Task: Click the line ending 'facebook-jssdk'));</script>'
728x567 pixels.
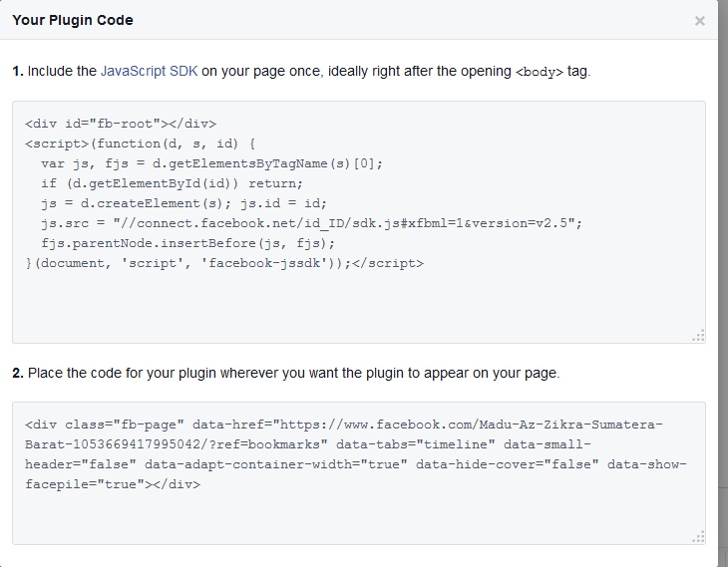Action: [224, 263]
